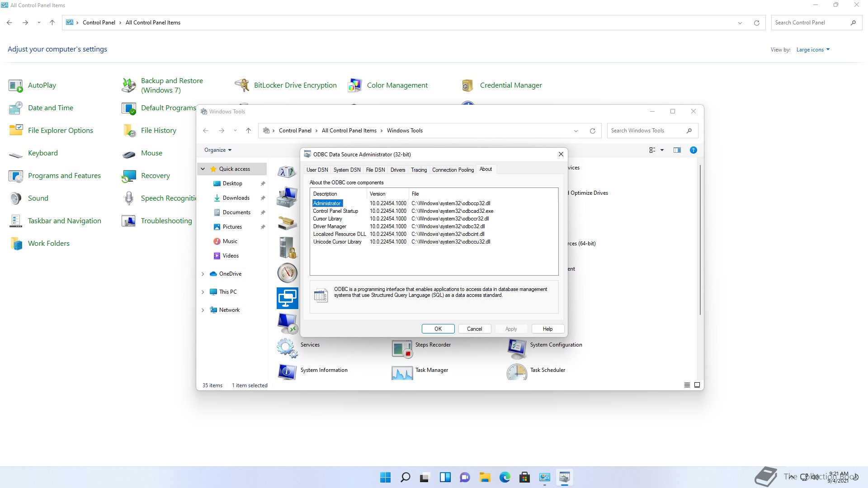
Task: Expand Network in navigation pane
Action: coord(203,310)
